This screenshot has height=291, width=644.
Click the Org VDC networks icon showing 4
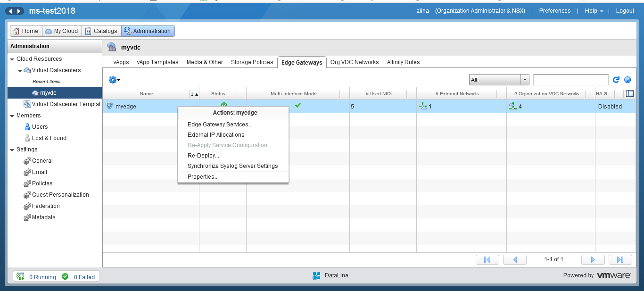point(513,106)
